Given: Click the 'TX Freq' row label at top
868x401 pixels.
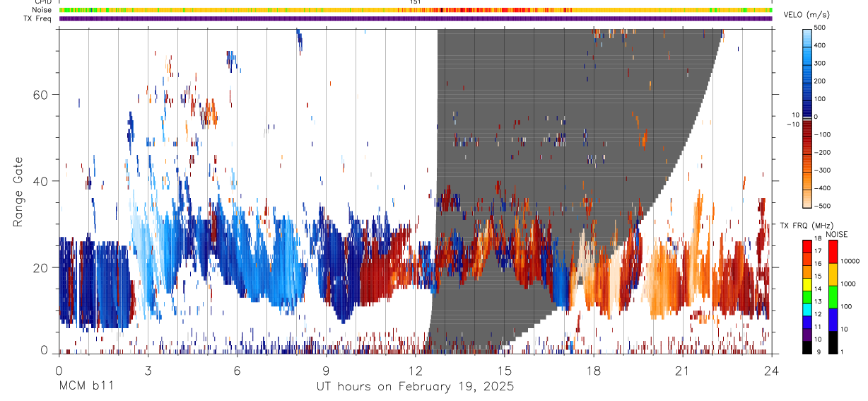Looking at the screenshot, I should 37,18.
